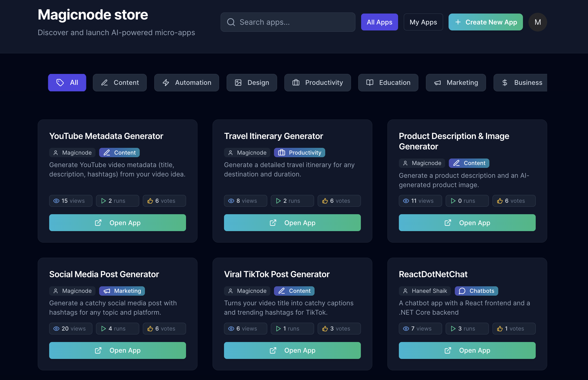Image resolution: width=588 pixels, height=380 pixels.
Task: Select the All Apps tab
Action: coord(379,22)
